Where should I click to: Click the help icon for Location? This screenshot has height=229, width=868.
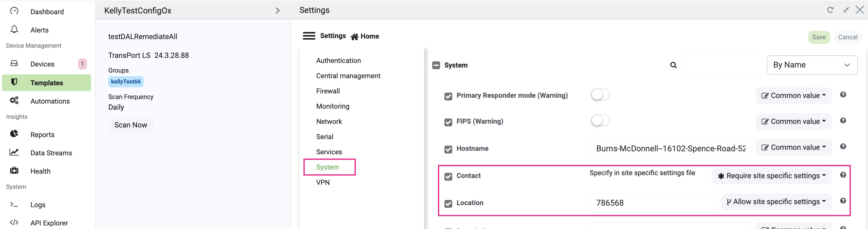coord(843,201)
